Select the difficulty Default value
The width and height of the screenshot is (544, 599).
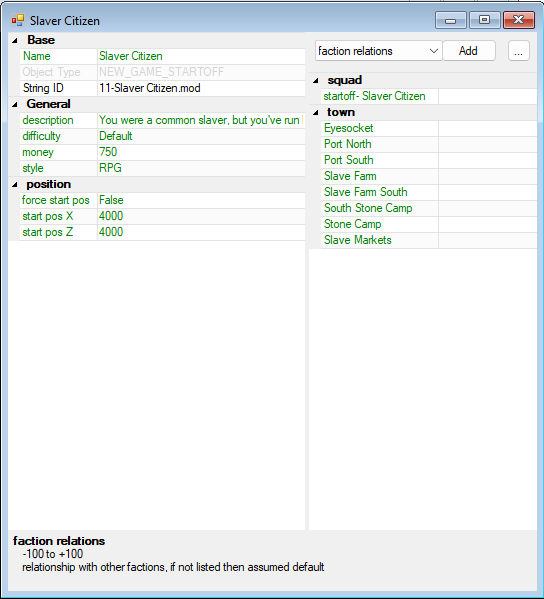click(x=201, y=136)
